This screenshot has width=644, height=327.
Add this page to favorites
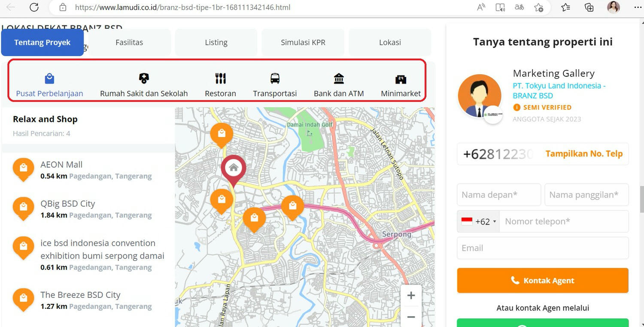(539, 7)
